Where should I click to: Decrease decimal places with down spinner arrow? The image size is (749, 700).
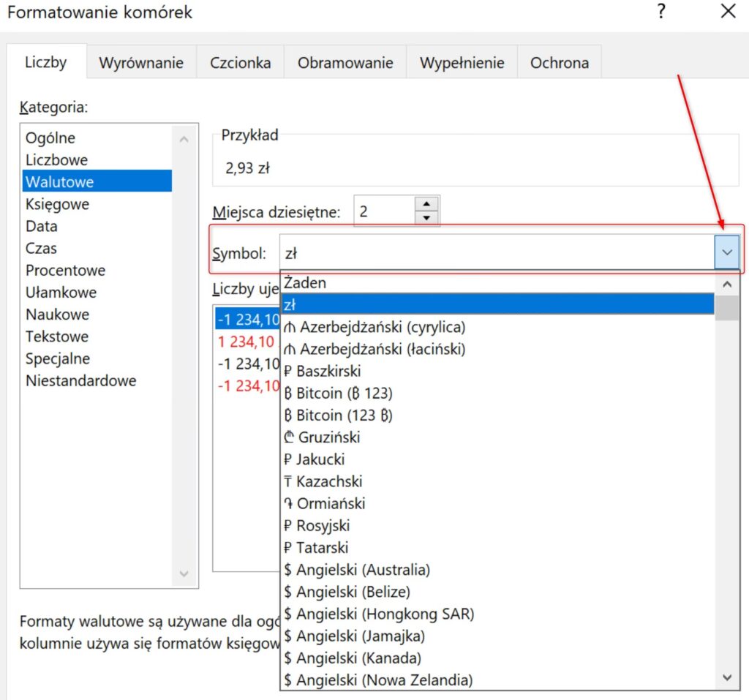click(426, 218)
